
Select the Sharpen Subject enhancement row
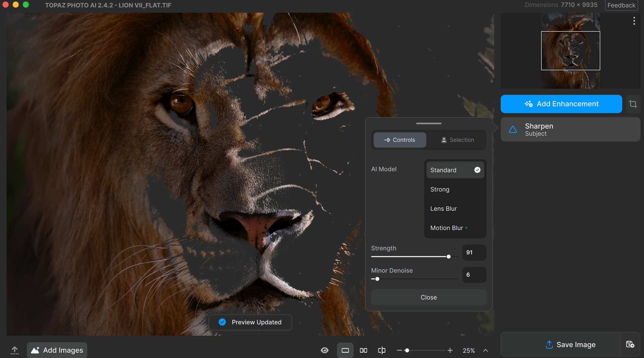[570, 129]
